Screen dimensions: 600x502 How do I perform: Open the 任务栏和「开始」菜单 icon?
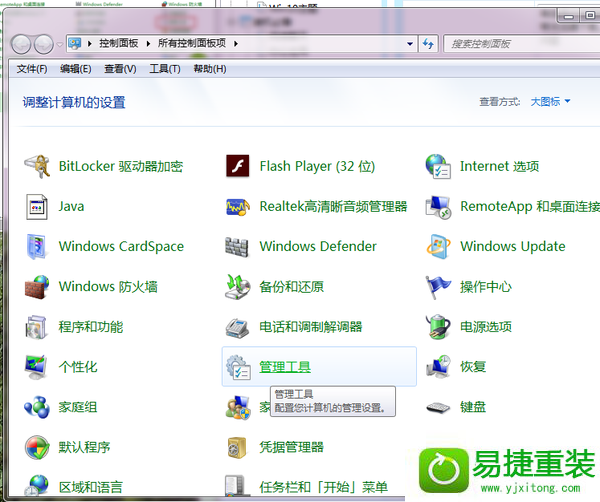[x=235, y=487]
